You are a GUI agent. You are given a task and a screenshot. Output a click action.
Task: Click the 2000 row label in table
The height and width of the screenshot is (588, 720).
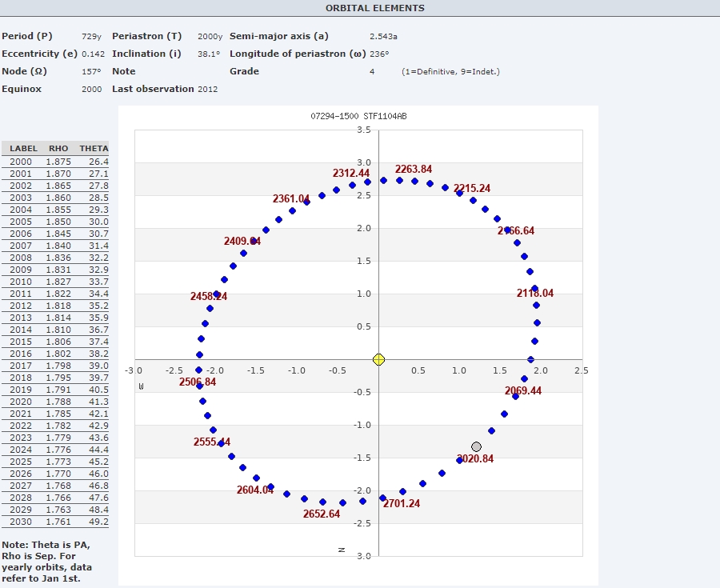(x=21, y=162)
